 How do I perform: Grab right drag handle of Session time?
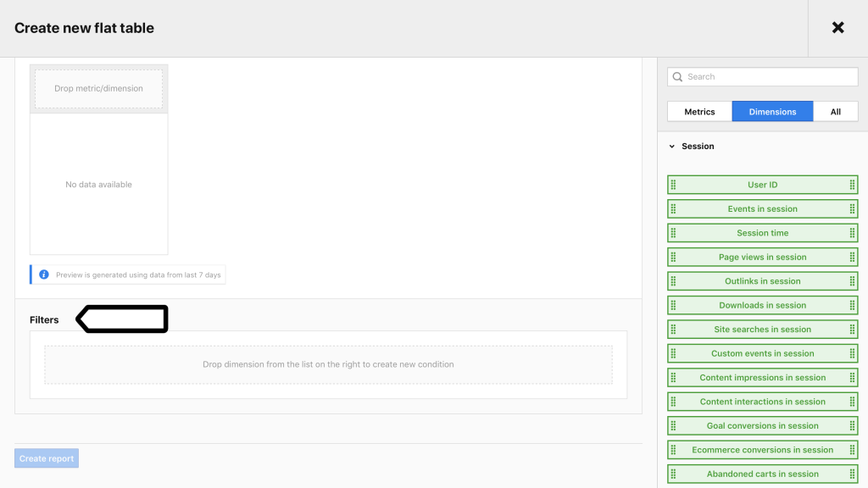852,233
